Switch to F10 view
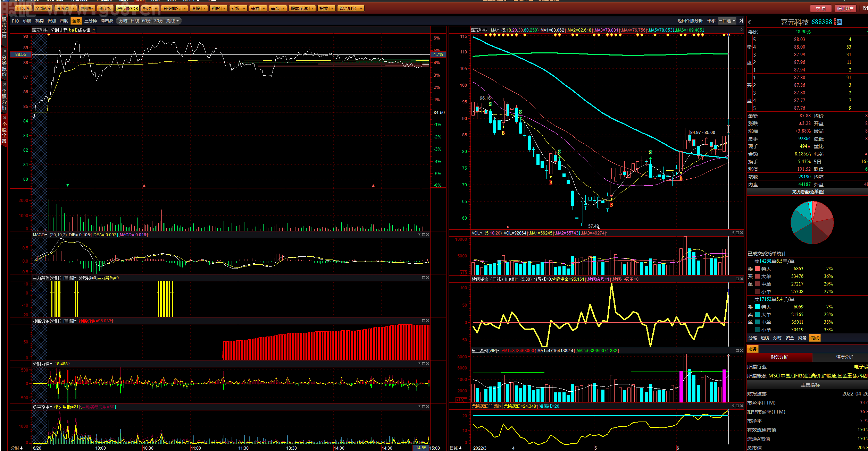 click(x=15, y=21)
